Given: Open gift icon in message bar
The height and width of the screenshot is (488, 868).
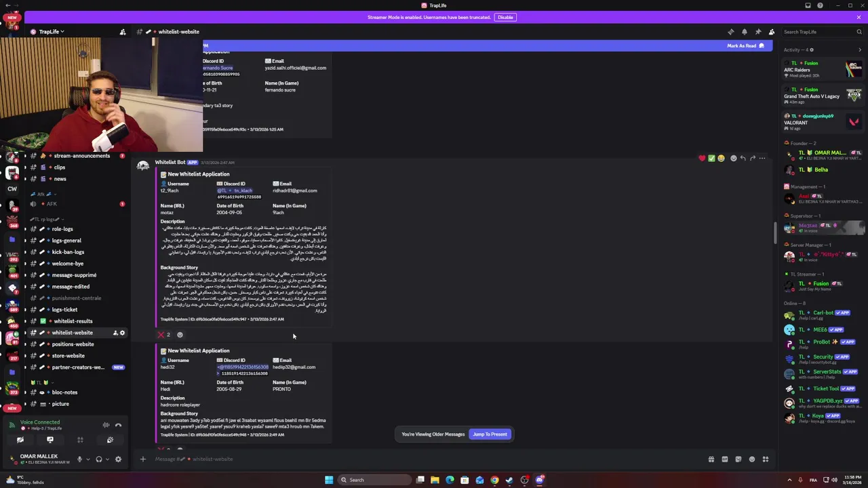Looking at the screenshot, I should click(711, 460).
